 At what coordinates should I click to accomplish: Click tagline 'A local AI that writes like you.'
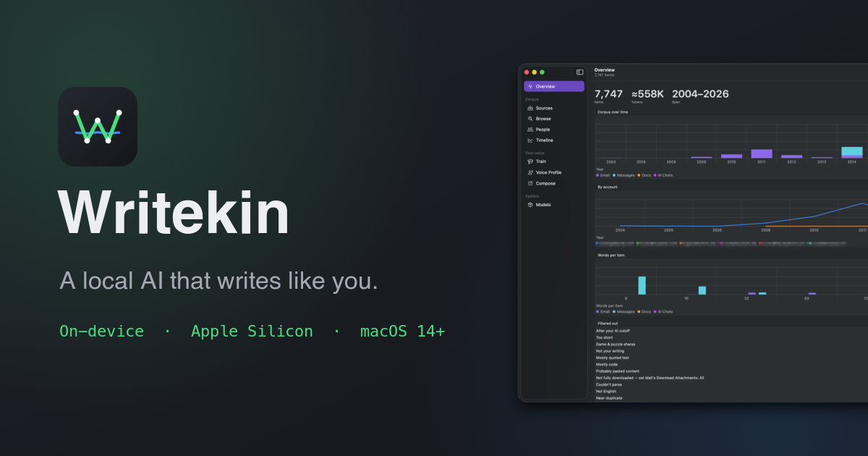coord(218,281)
